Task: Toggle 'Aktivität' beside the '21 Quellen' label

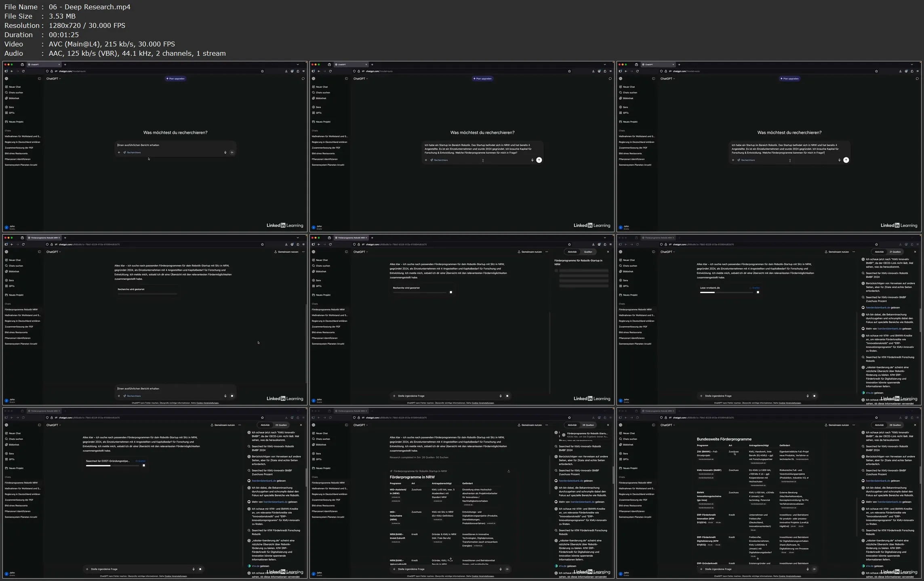Action: 879,252
